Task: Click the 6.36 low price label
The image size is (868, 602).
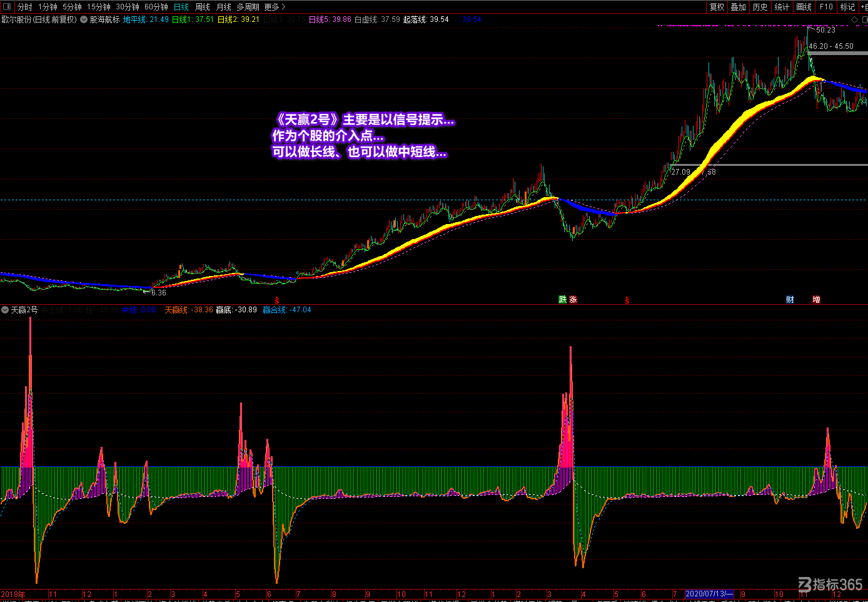Action: pos(159,293)
